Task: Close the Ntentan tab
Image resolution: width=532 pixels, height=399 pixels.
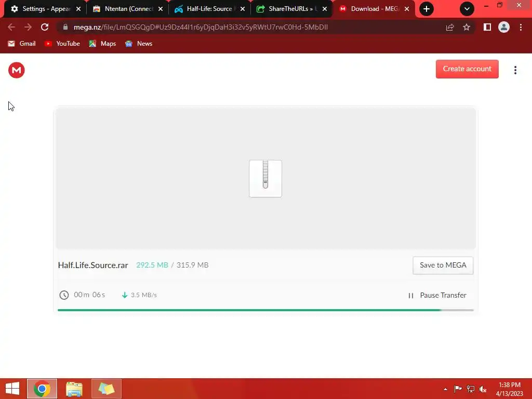Action: pyautogui.click(x=161, y=9)
